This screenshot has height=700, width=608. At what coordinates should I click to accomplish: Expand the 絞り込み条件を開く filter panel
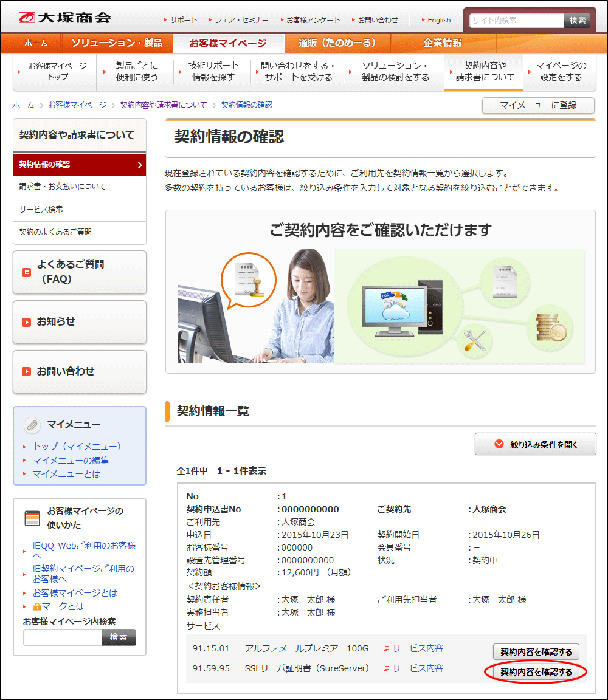[535, 444]
